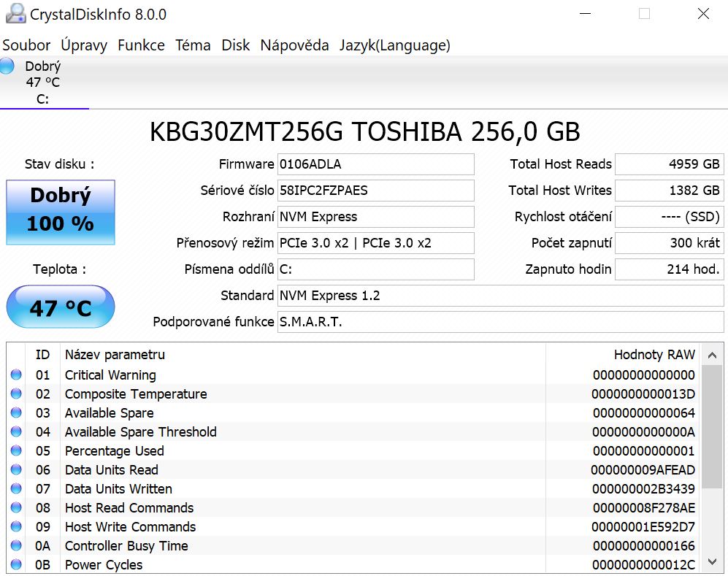This screenshot has width=728, height=576.
Task: Click the Firmware value field
Action: pyautogui.click(x=376, y=164)
